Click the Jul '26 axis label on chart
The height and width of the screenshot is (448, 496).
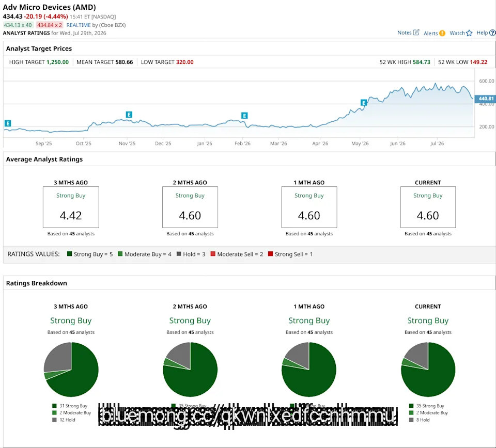click(x=437, y=143)
